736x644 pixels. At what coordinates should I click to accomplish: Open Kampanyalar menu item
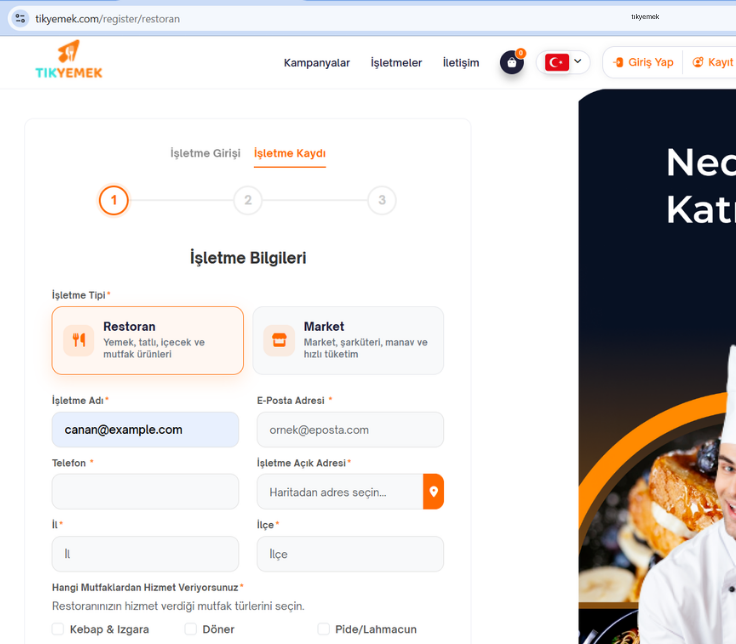tap(317, 63)
